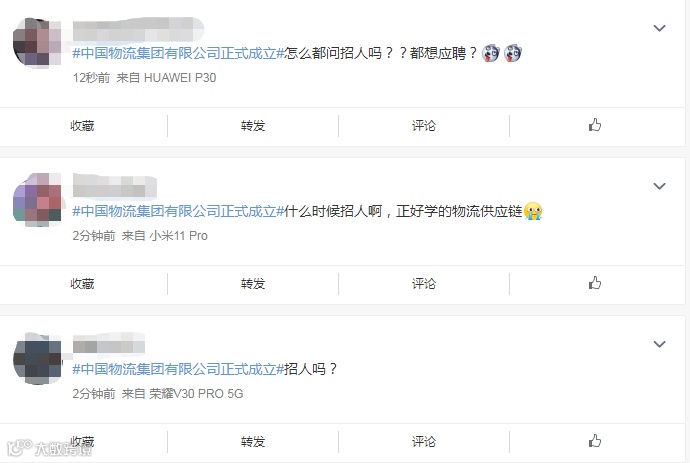Like the 小米11 Pro post
The width and height of the screenshot is (690, 463).
click(x=595, y=283)
